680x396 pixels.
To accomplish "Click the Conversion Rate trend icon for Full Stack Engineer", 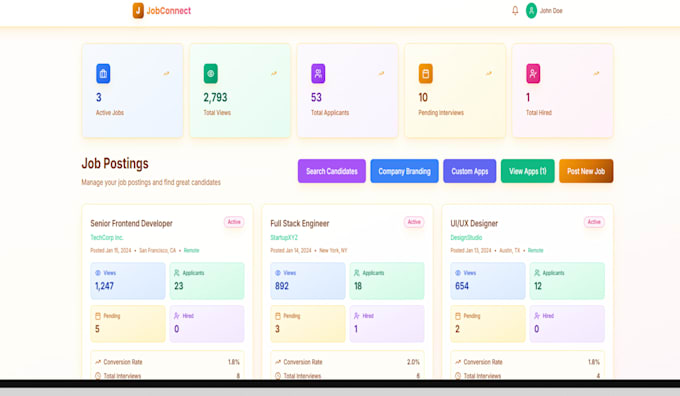I will coord(278,362).
